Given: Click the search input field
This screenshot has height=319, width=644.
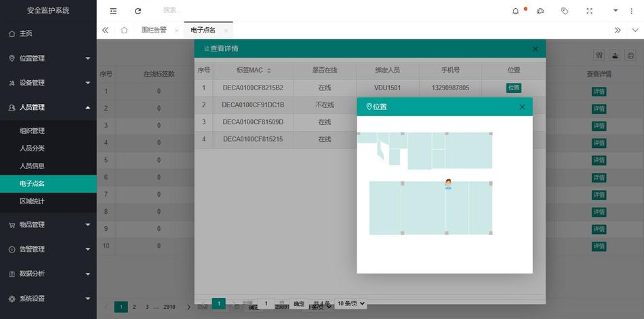Looking at the screenshot, I should pos(203,11).
